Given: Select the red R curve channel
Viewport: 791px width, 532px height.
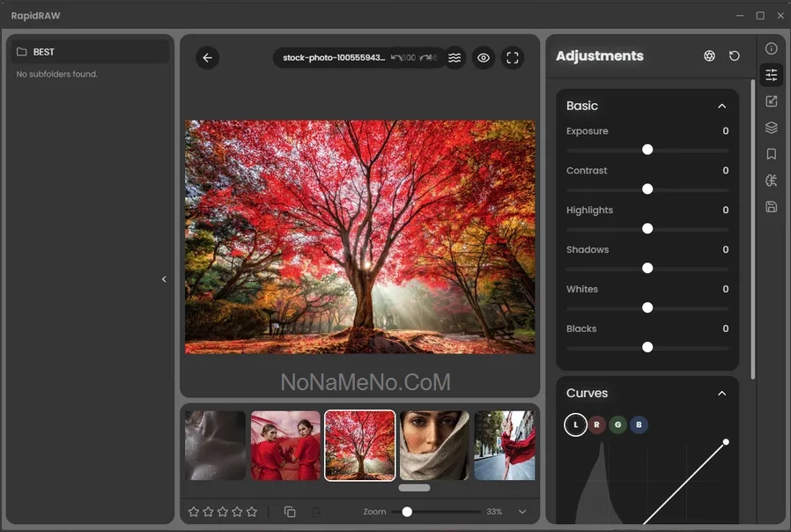Looking at the screenshot, I should pos(597,425).
